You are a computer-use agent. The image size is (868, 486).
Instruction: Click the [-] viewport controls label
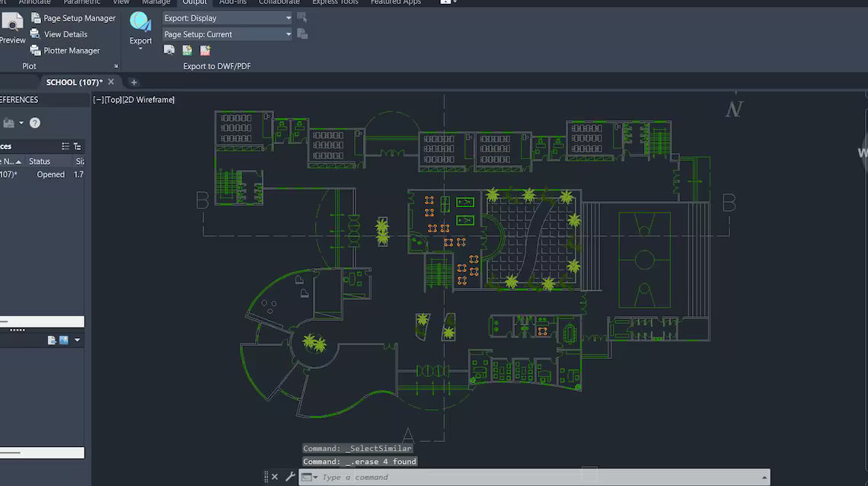click(x=98, y=100)
